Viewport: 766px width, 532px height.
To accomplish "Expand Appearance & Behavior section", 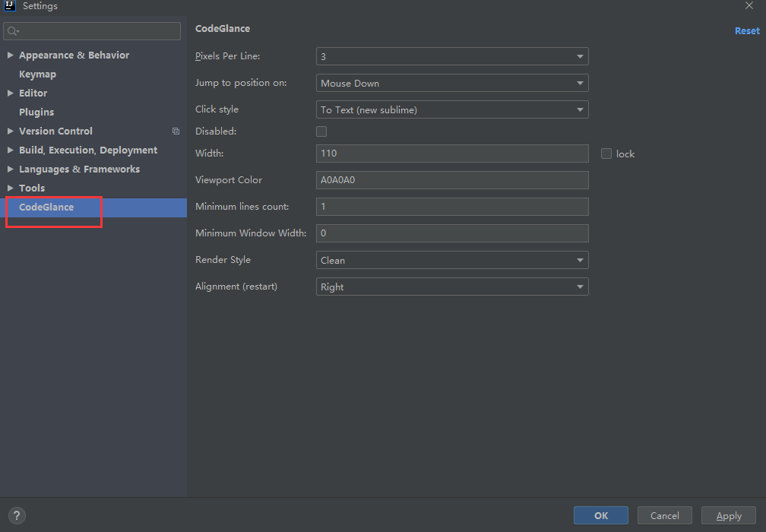I will click(x=10, y=55).
